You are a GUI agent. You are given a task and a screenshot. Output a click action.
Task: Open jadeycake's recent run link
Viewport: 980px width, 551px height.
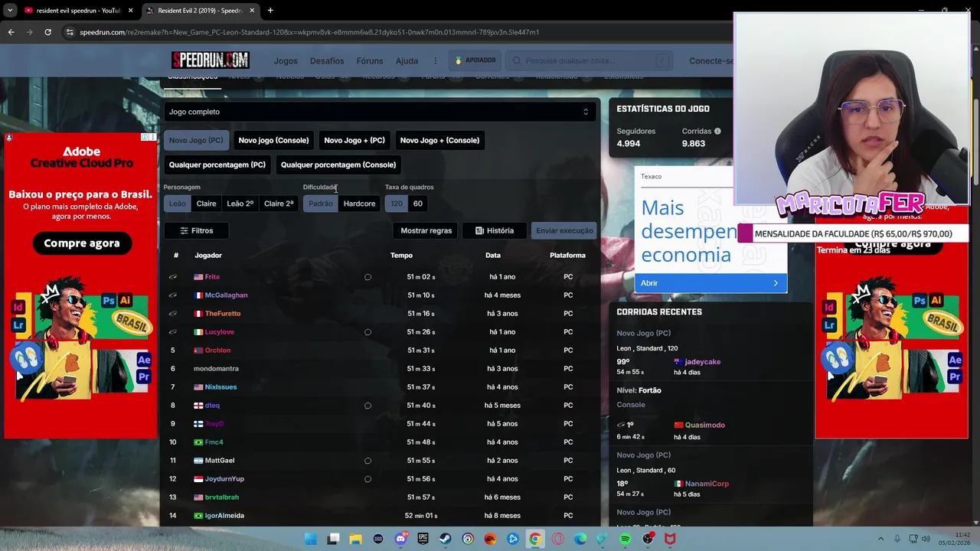tap(702, 362)
